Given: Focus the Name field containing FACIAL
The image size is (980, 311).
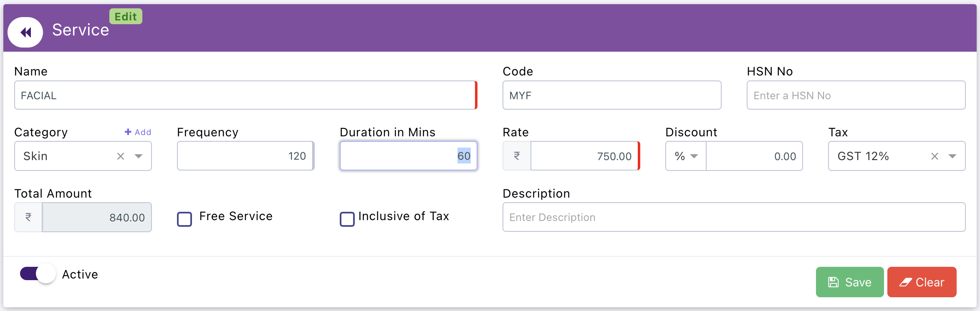Looking at the screenshot, I should click(245, 95).
